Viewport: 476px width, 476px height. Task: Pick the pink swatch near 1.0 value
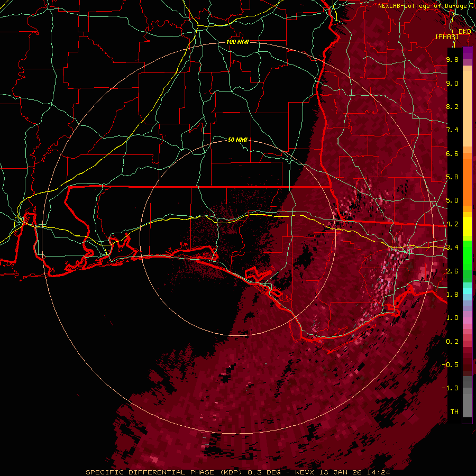pyautogui.click(x=467, y=321)
